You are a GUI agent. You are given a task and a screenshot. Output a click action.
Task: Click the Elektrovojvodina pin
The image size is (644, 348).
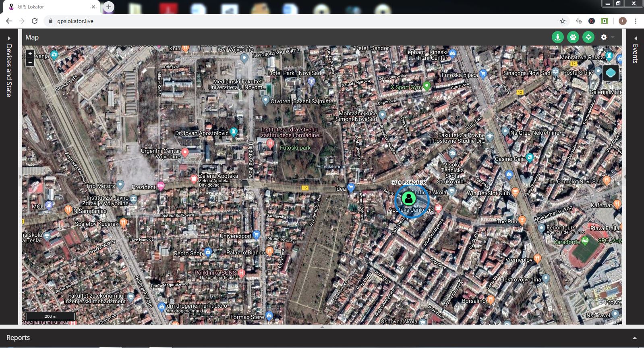pyautogui.click(x=546, y=278)
